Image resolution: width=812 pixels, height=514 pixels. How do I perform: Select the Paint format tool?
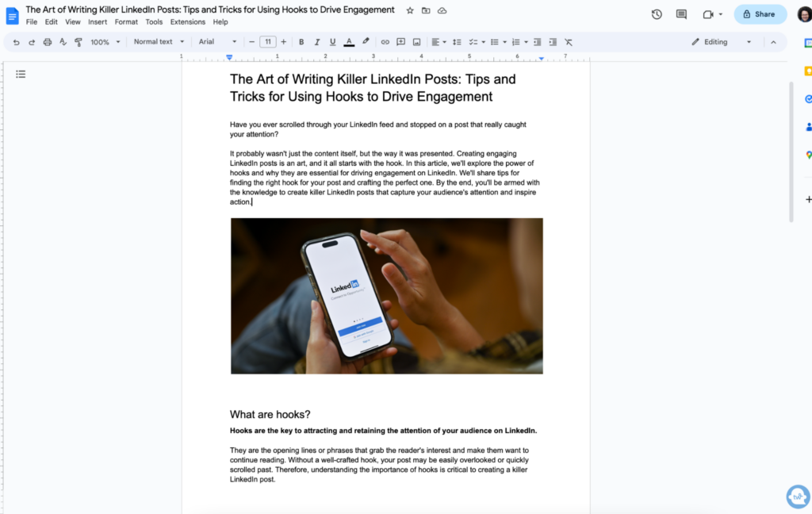coord(78,42)
